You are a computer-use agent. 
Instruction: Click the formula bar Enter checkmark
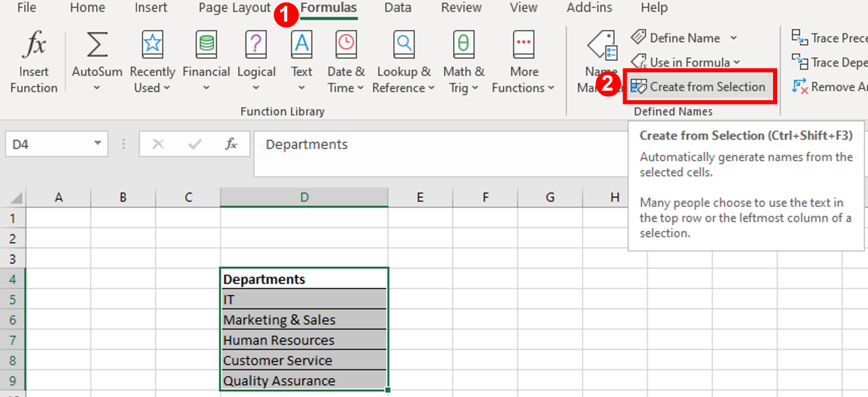[x=195, y=144]
